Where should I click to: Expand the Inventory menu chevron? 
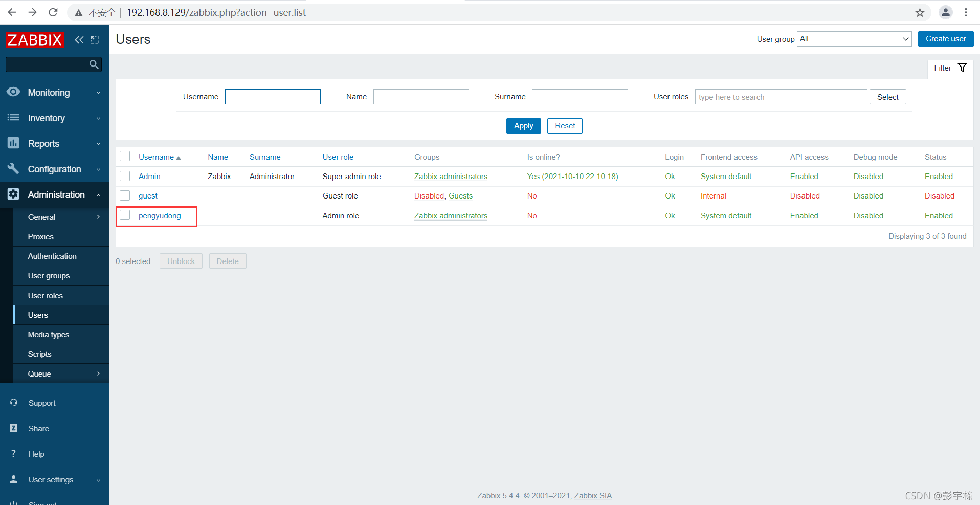pos(98,118)
